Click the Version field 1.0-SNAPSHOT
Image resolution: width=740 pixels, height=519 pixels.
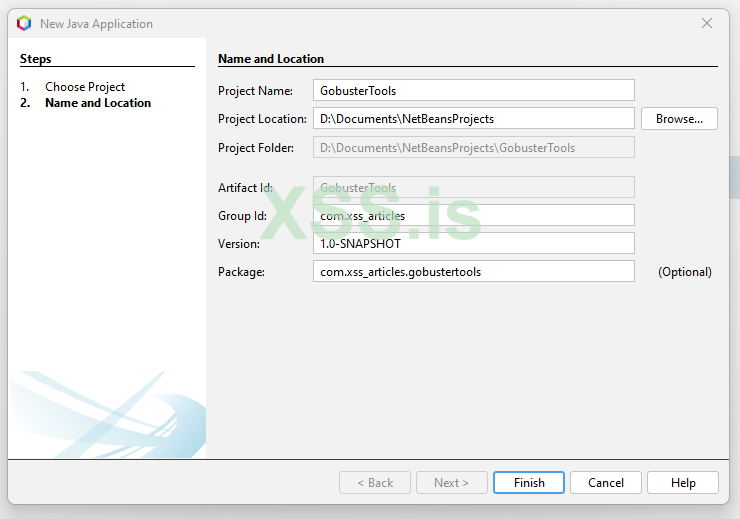[x=473, y=243]
